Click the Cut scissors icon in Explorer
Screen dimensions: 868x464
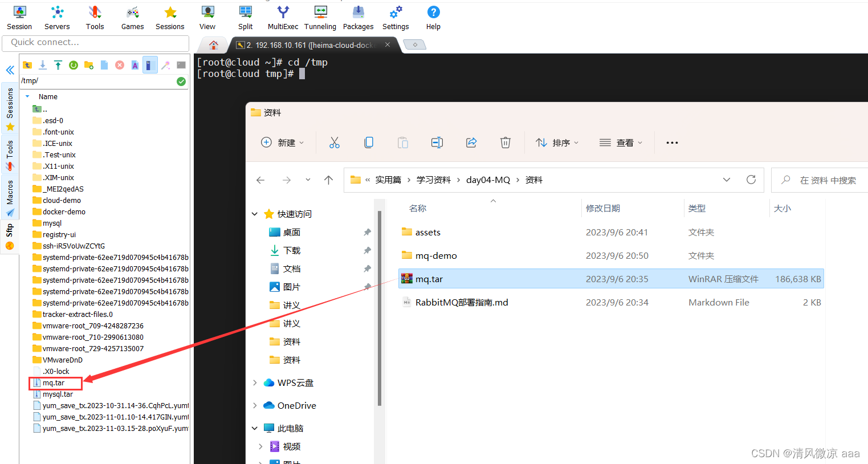pyautogui.click(x=335, y=143)
